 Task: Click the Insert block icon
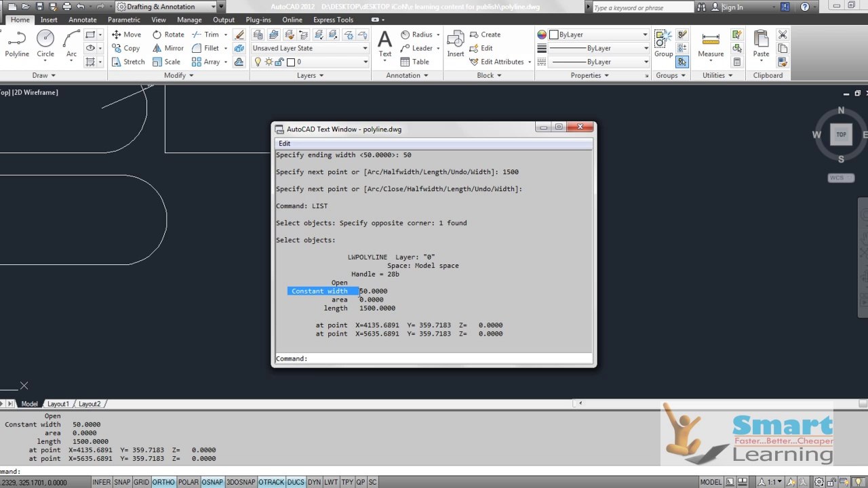click(456, 45)
